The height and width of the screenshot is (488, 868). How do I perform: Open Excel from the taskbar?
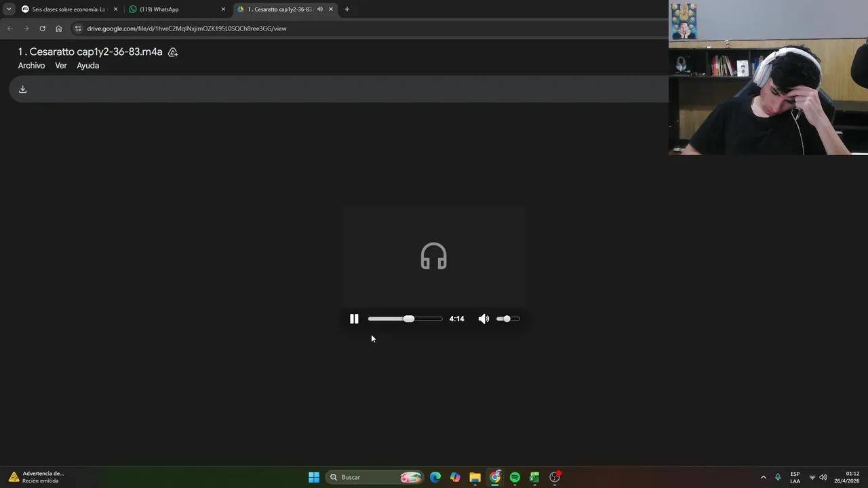pos(534,477)
